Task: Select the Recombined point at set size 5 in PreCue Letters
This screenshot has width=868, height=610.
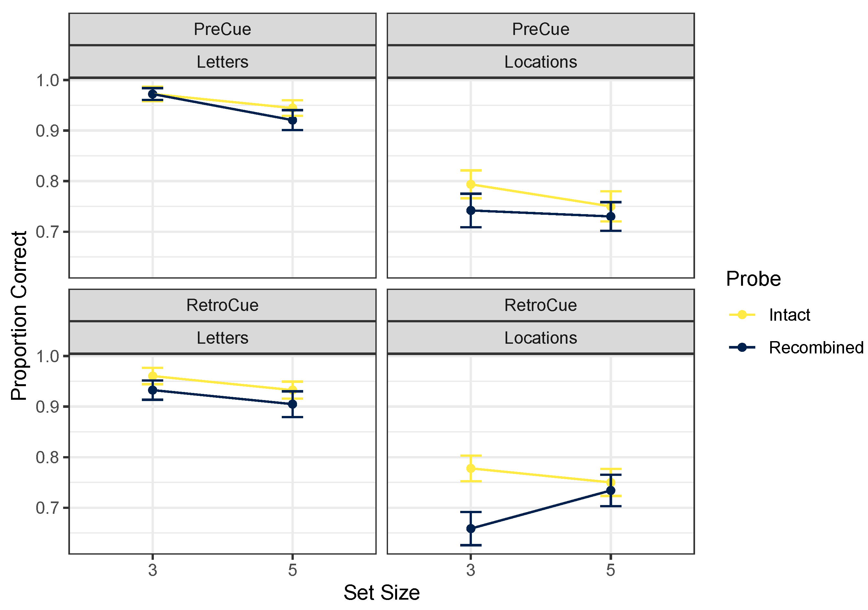Action: coord(292,120)
